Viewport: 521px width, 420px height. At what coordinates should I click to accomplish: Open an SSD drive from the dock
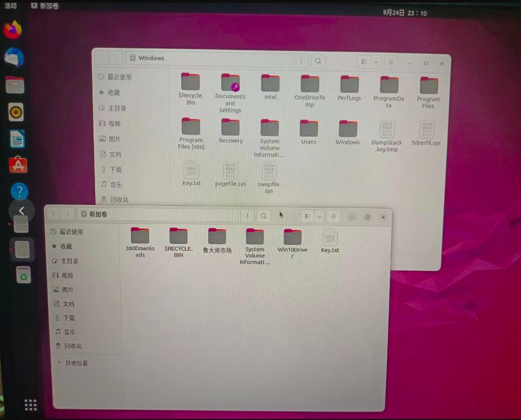point(14,250)
